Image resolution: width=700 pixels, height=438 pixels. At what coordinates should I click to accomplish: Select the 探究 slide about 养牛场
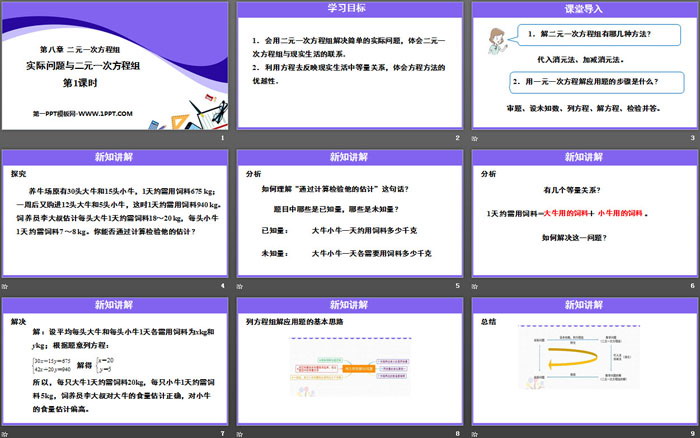pos(116,212)
